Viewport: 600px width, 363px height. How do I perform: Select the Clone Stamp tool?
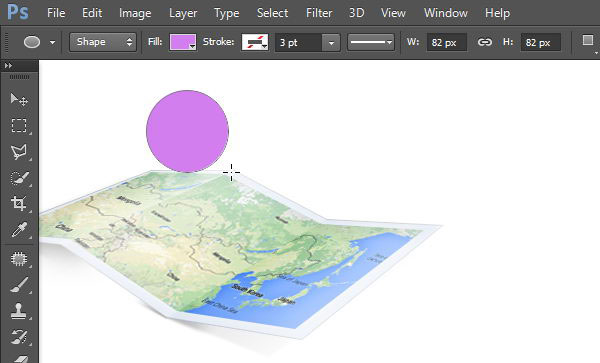[x=19, y=311]
